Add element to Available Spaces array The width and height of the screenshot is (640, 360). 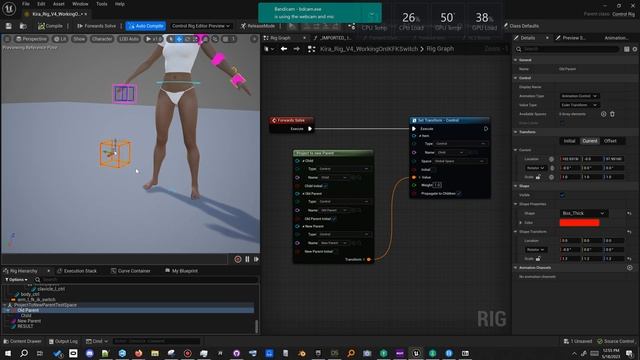[x=603, y=114]
